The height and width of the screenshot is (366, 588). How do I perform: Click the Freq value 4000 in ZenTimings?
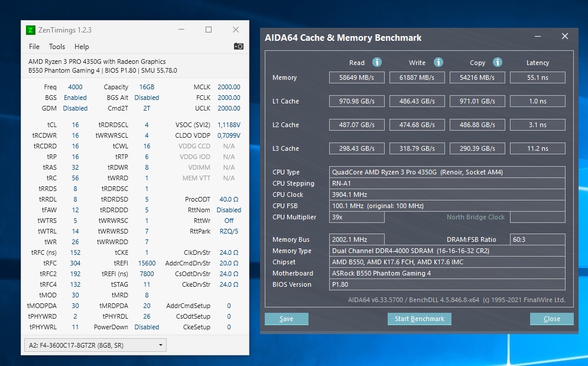coord(75,87)
